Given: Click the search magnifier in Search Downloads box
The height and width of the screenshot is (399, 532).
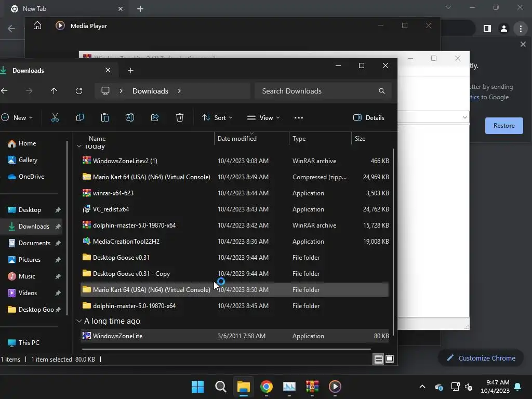Looking at the screenshot, I should [x=382, y=91].
